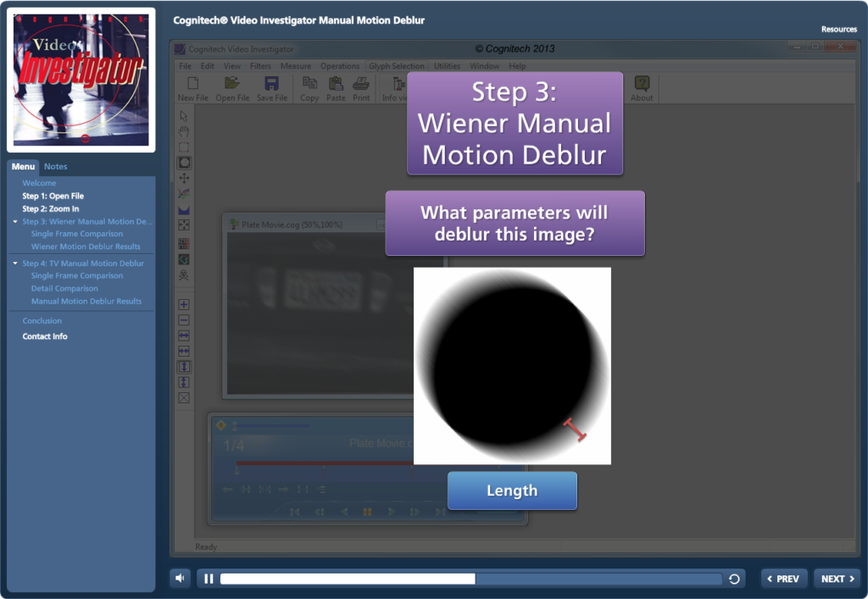The width and height of the screenshot is (868, 599).
Task: Select the Save File icon
Action: point(271,88)
